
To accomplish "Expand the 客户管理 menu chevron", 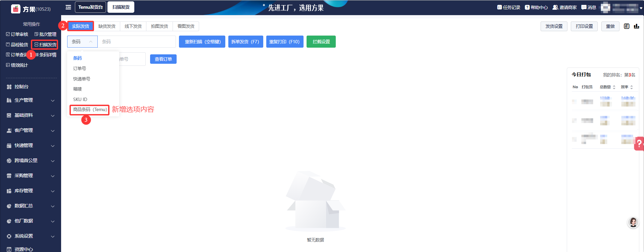I will [x=53, y=131].
